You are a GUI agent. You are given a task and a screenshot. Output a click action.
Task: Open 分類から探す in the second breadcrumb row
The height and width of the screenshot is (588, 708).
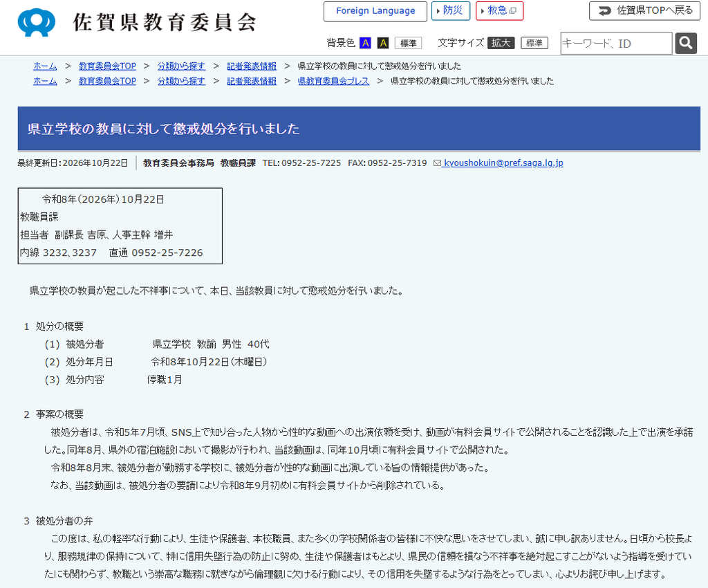[x=182, y=81]
